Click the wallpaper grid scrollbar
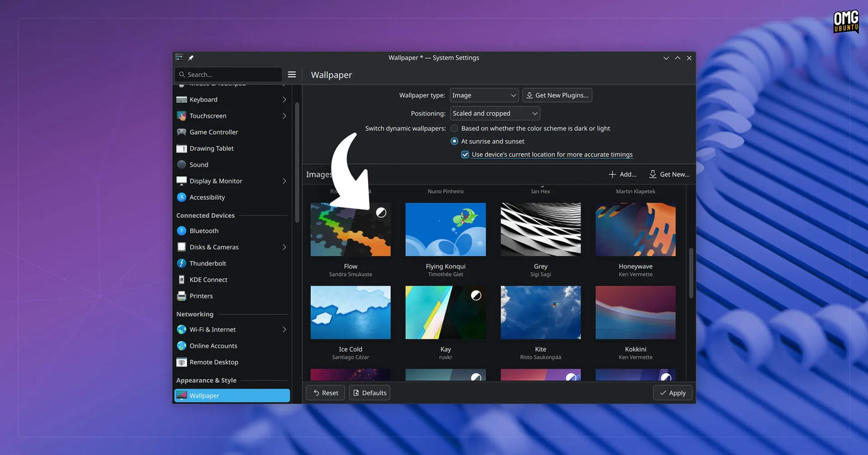The image size is (868, 455). (x=691, y=273)
